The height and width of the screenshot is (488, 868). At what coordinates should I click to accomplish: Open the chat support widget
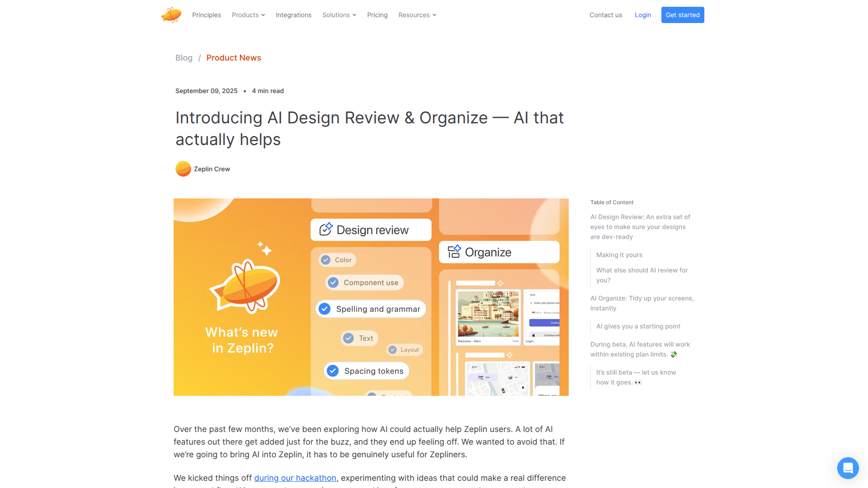click(x=848, y=468)
